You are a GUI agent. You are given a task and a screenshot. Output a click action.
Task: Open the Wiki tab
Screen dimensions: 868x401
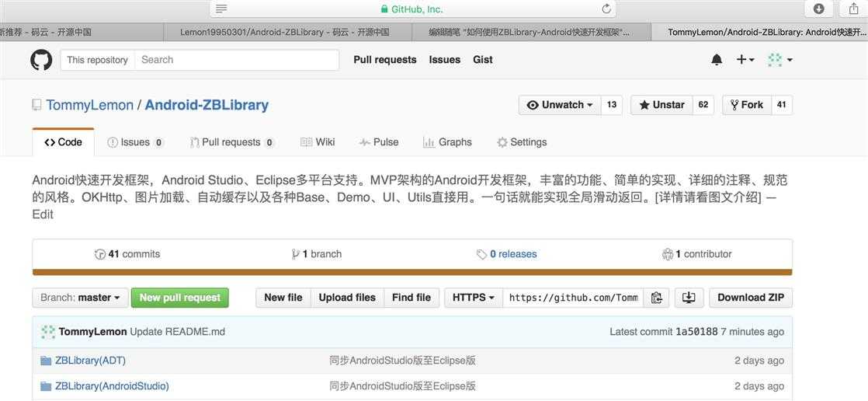point(318,142)
